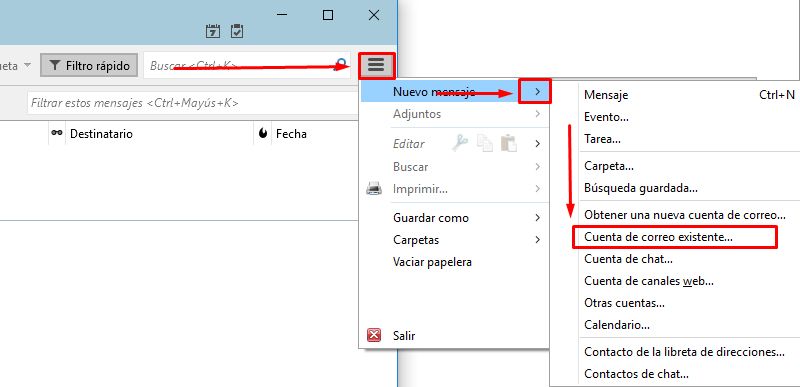The width and height of the screenshot is (800, 387).
Task: Click the printer icon beside Imprimir
Action: 374,189
